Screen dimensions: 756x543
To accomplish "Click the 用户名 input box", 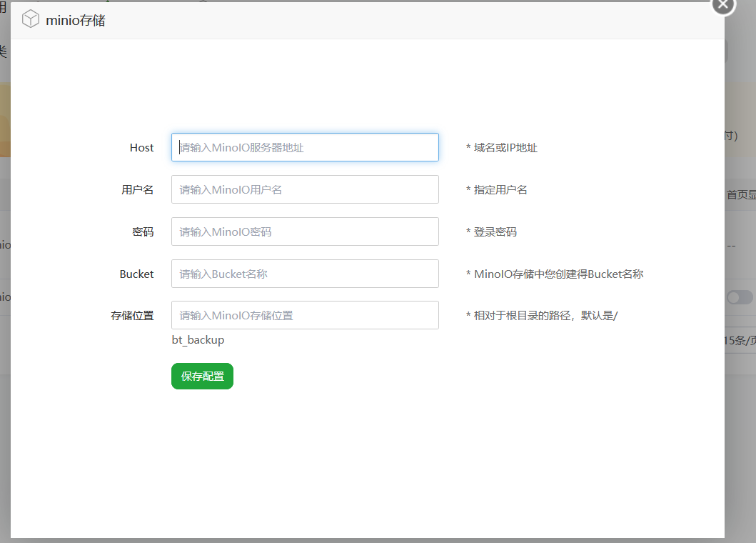I will (305, 189).
